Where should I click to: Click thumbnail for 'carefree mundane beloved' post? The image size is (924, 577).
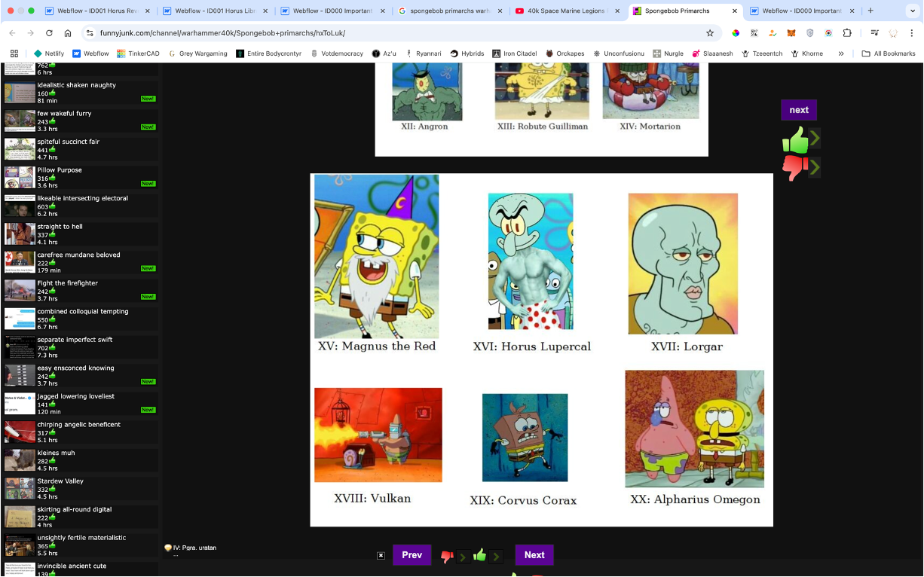pos(20,262)
